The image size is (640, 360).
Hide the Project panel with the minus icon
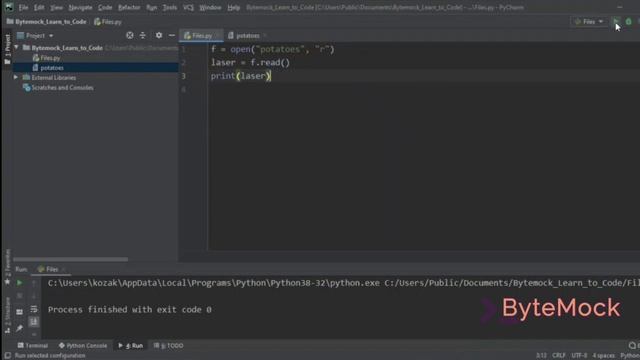tap(172, 36)
